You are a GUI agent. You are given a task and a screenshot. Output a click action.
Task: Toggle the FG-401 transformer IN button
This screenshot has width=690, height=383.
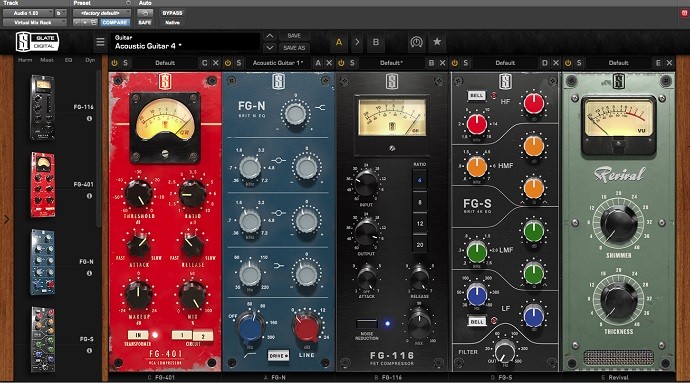tap(138, 335)
